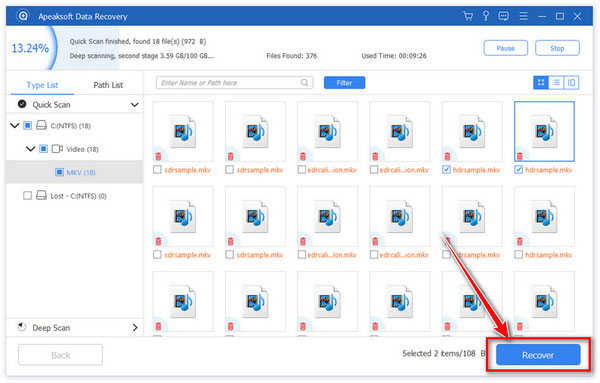Click the magnifier search icon in search box
600x383 pixels.
(x=304, y=83)
